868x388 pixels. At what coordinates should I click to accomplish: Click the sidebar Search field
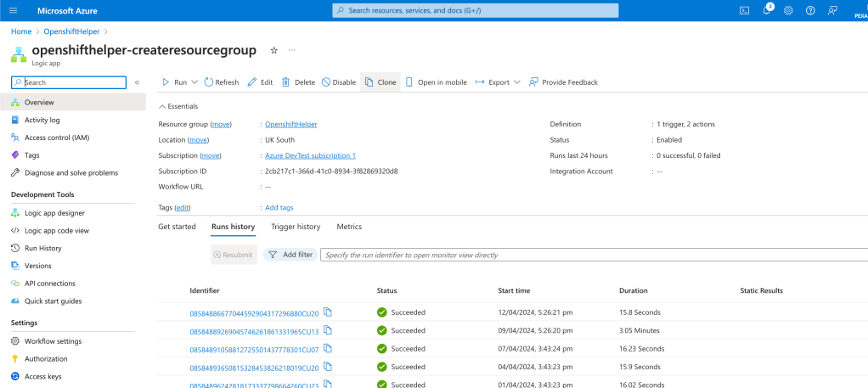69,82
